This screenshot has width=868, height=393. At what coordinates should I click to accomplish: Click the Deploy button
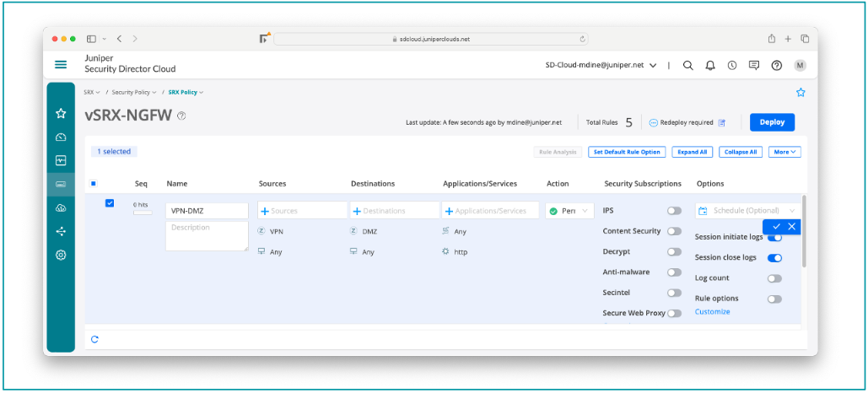(x=771, y=122)
